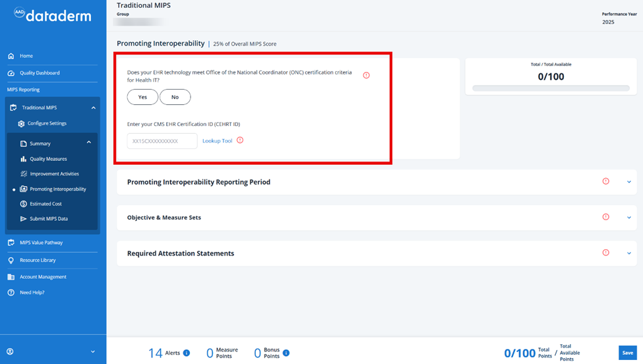Viewport: 643px width, 364px height.
Task: Click the Submit MIPS Data arrow icon
Action: [x=23, y=219]
